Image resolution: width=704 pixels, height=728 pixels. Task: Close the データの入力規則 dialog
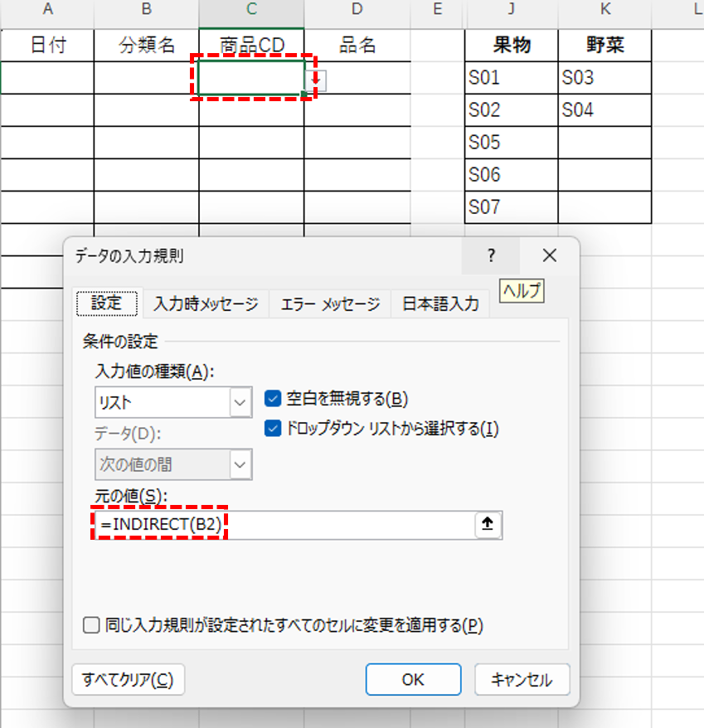coord(550,255)
